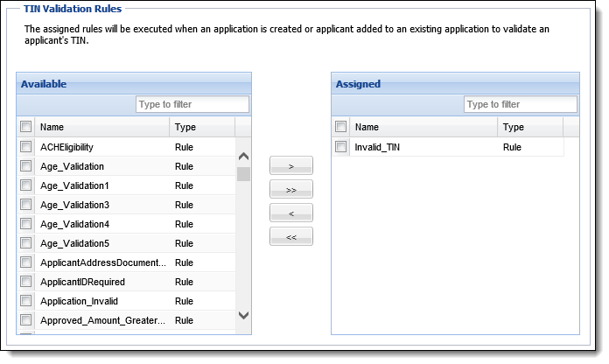609x364 pixels.
Task: Move selected rule to Assigned with the > button
Action: click(290, 166)
